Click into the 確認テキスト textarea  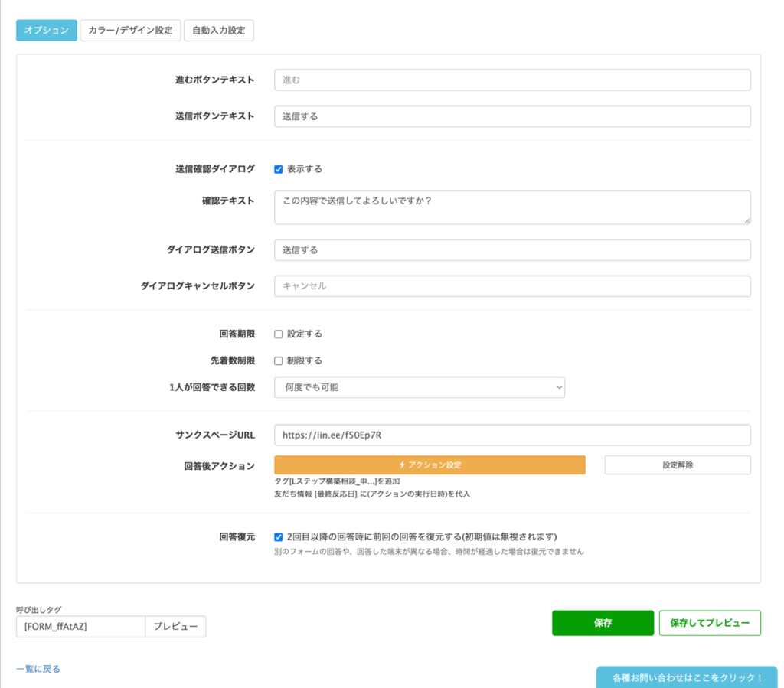coord(511,207)
